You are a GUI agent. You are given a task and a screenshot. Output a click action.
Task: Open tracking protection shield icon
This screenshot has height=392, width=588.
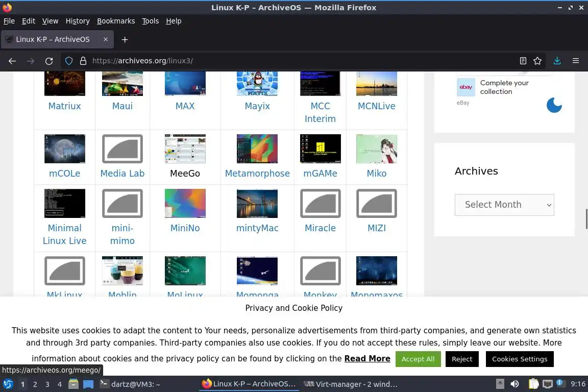coord(68,61)
